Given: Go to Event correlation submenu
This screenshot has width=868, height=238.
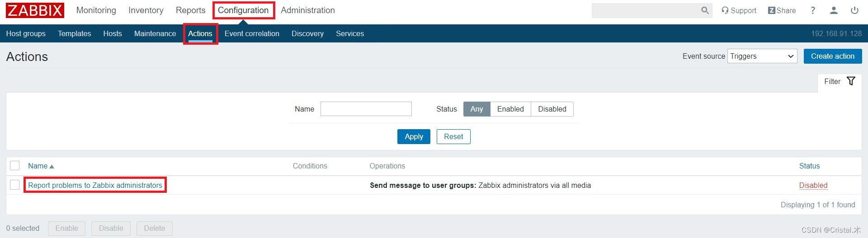Looking at the screenshot, I should (x=252, y=34).
